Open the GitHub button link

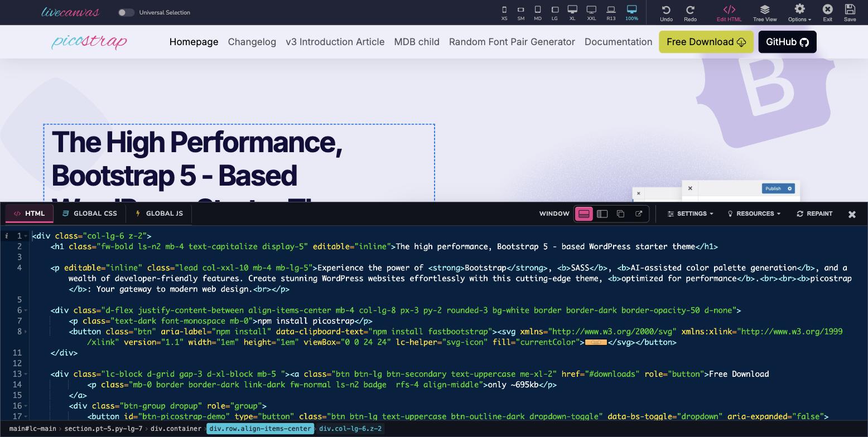(x=787, y=42)
